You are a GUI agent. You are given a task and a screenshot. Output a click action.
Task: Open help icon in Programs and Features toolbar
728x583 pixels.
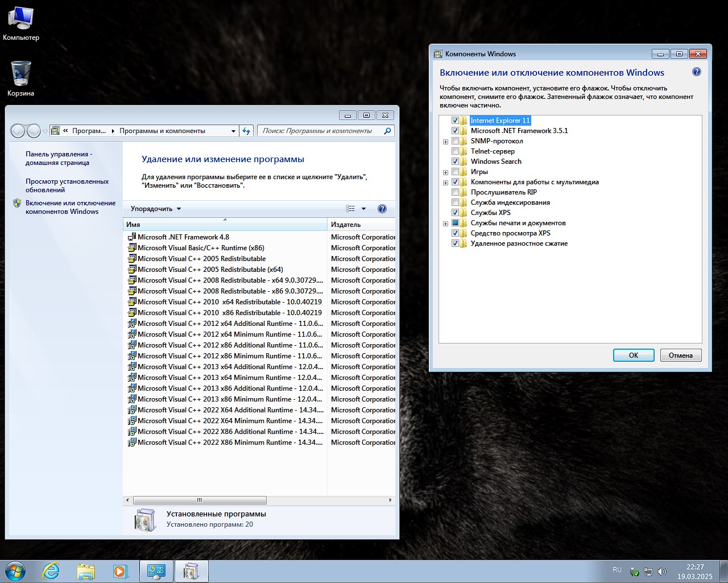(x=382, y=209)
